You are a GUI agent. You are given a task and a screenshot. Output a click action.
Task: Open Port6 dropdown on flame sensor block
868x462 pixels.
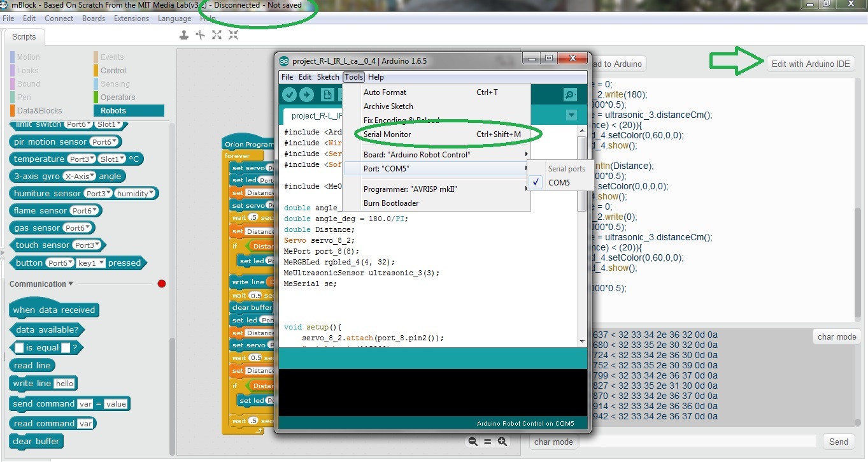pos(84,211)
